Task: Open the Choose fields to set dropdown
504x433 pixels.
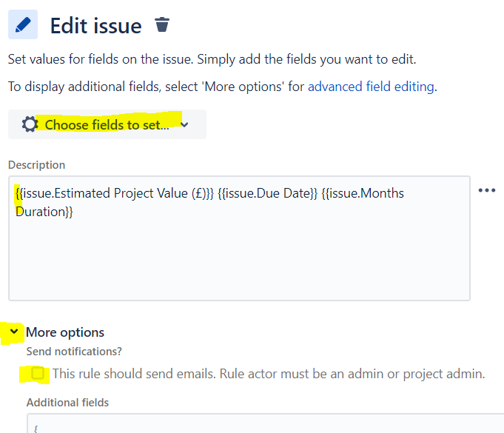Action: 107,124
